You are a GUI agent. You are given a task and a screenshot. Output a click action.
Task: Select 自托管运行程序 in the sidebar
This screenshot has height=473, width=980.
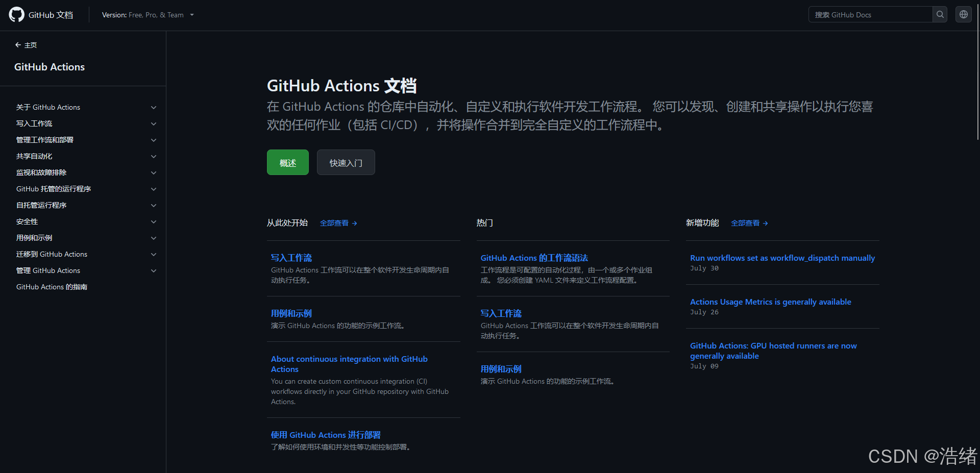pos(41,205)
